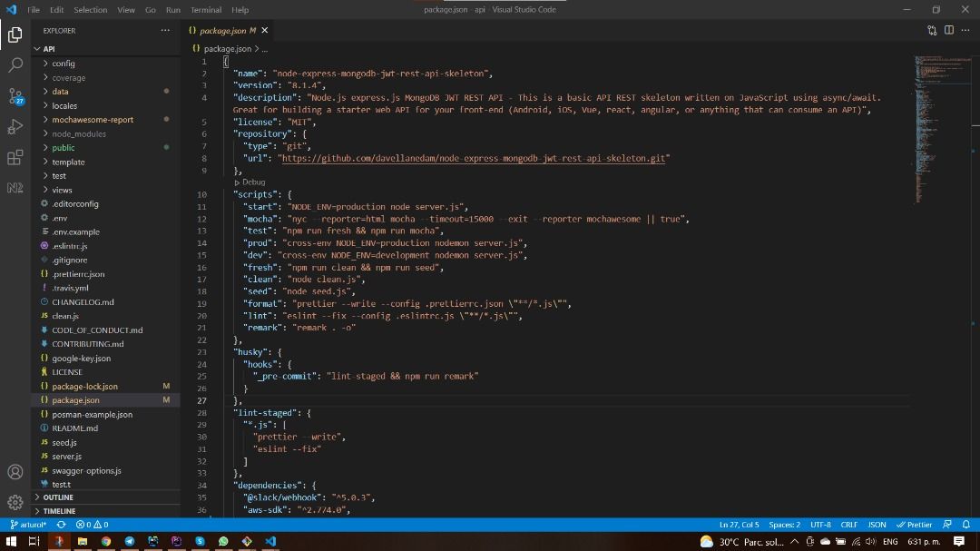Open .eslintrc.js in the explorer
980x551 pixels.
point(106,246)
